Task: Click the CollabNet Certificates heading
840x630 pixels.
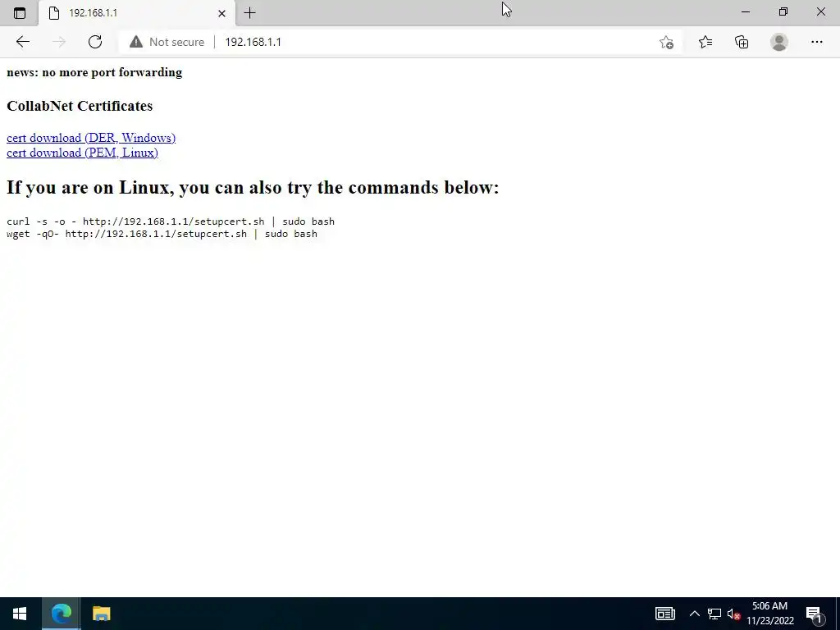Action: (80, 106)
